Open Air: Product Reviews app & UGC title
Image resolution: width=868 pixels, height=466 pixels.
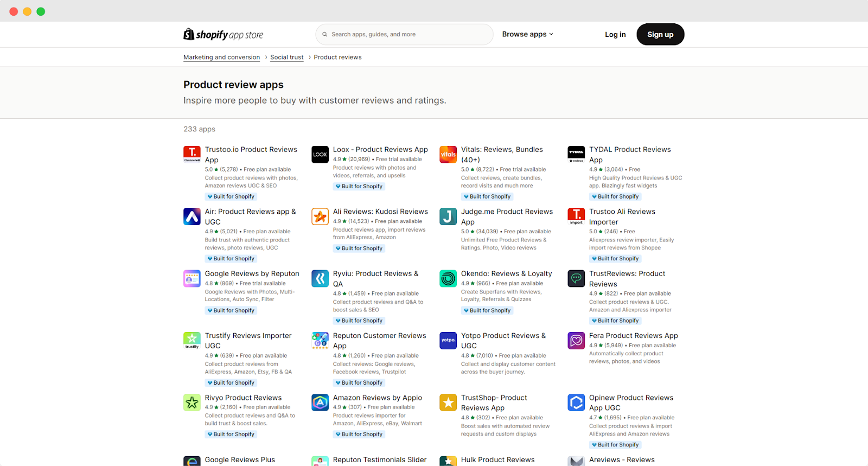point(250,216)
